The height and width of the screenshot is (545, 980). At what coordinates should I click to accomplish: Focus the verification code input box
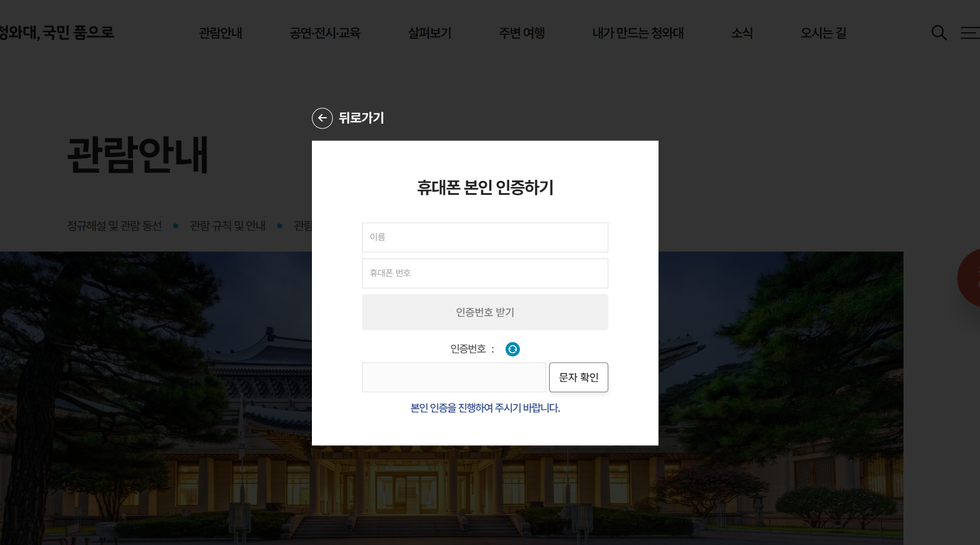tap(454, 377)
